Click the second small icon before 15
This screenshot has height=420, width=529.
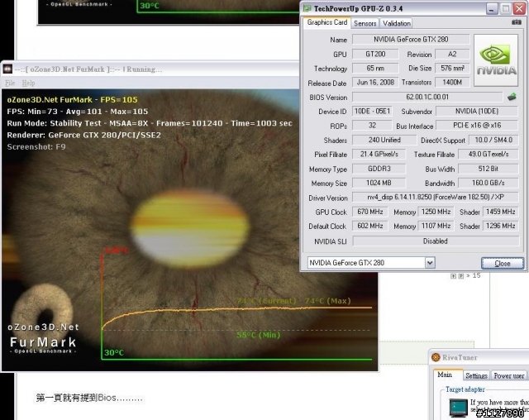click(x=461, y=276)
